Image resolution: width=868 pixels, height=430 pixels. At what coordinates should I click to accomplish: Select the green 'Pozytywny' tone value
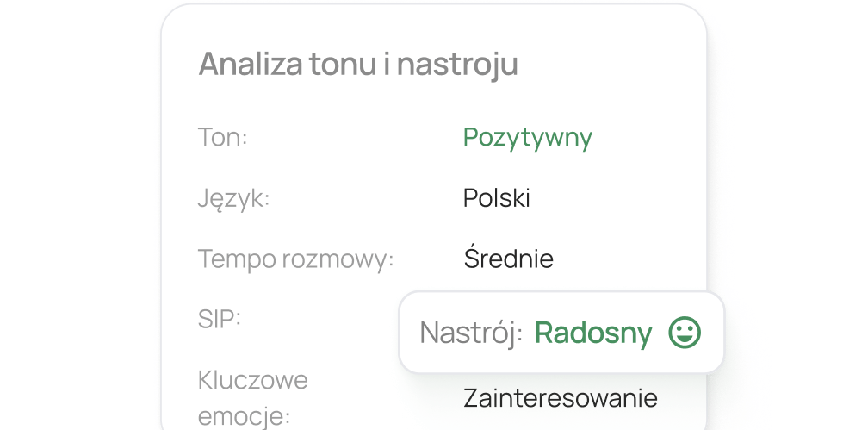527,138
